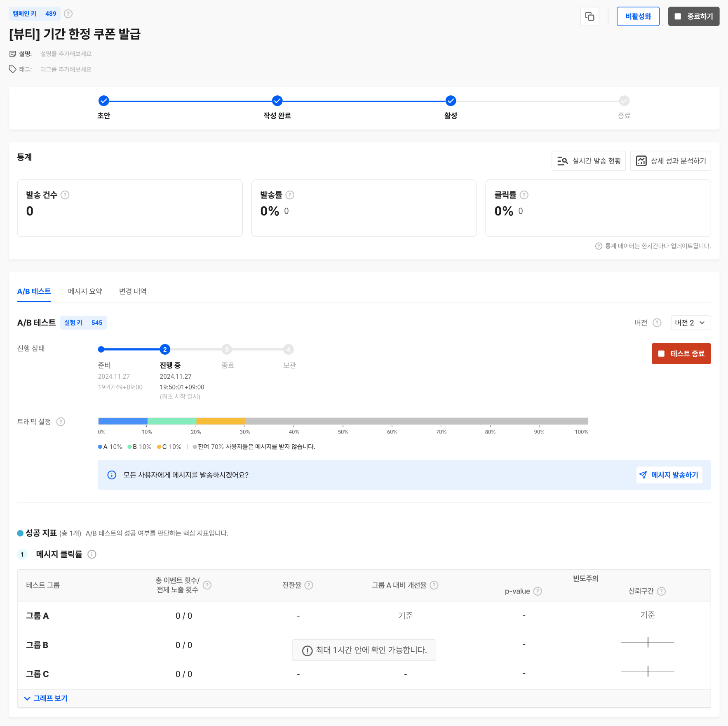Viewport: 728px width, 726px height.
Task: Open 실시간 발송 현황
Action: point(589,161)
